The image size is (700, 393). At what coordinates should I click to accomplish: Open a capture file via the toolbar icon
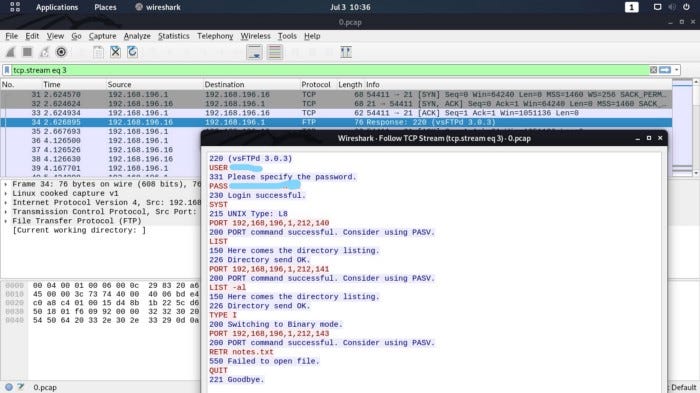tap(98, 52)
